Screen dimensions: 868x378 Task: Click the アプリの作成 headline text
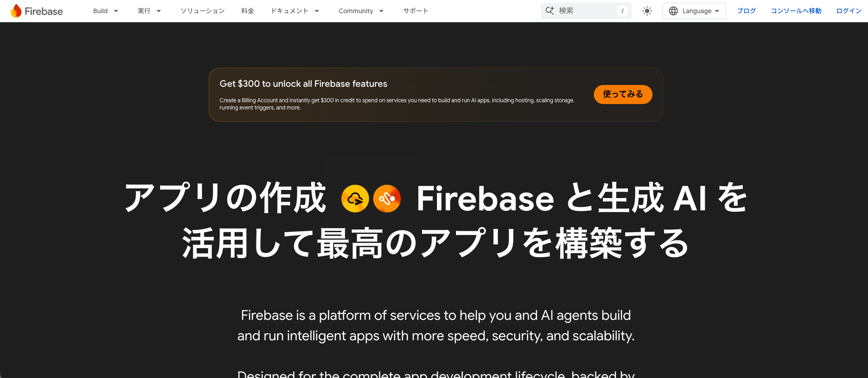[225, 198]
